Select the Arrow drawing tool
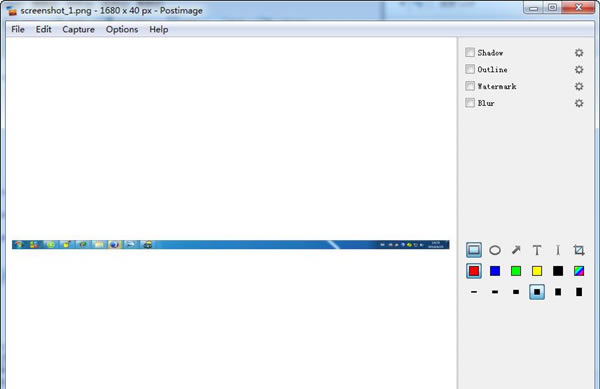This screenshot has width=600, height=389. coord(516,250)
